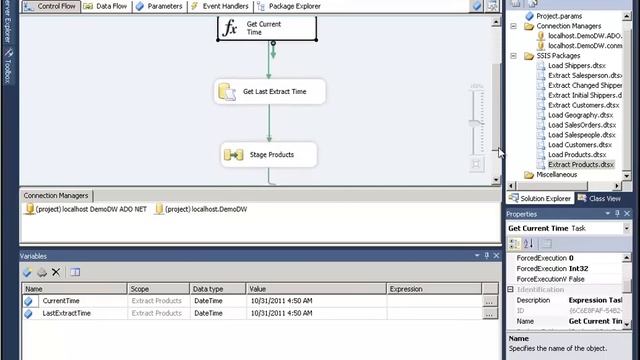The width and height of the screenshot is (640, 360).
Task: Click the Name column header in Variables
Action: click(x=74, y=289)
